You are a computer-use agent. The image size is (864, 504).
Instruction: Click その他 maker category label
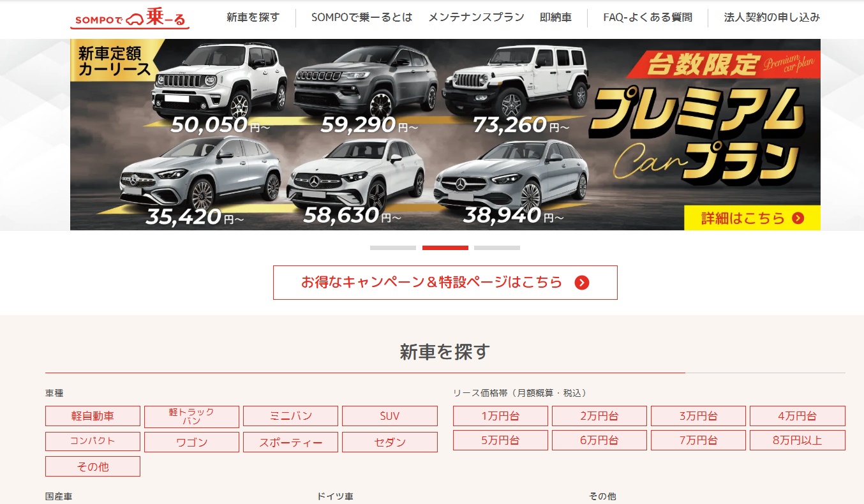tap(602, 496)
